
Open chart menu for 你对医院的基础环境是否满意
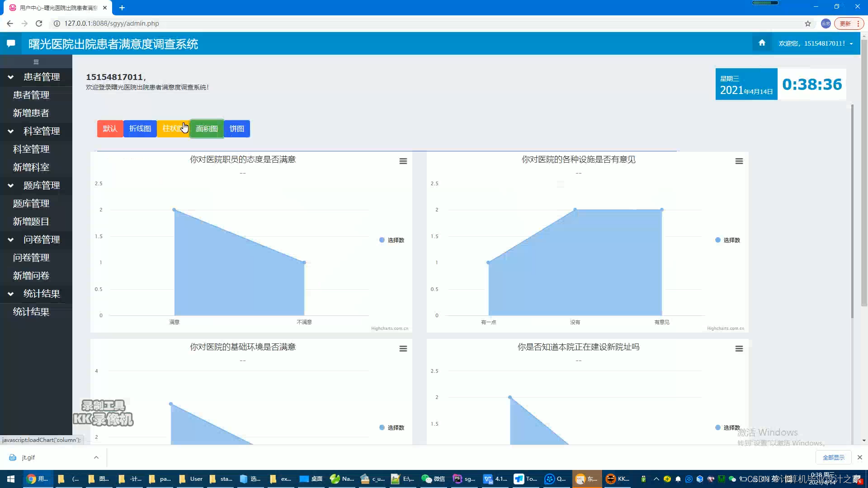click(x=403, y=349)
